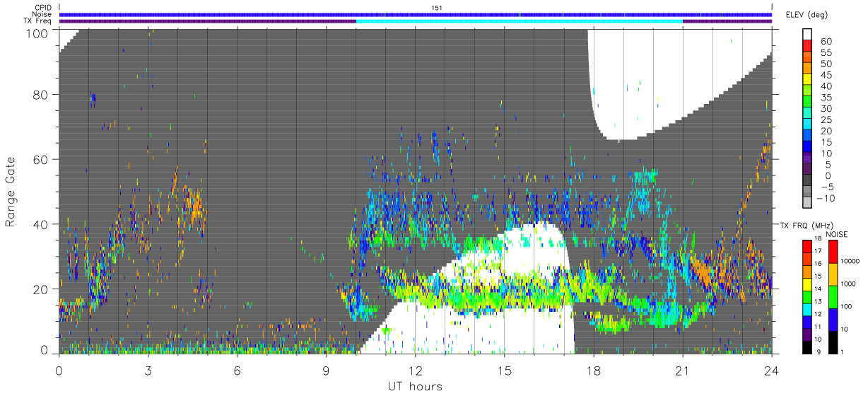Click the 40 tick on Range Gate axis
The width and height of the screenshot is (868, 401).
pyautogui.click(x=41, y=224)
